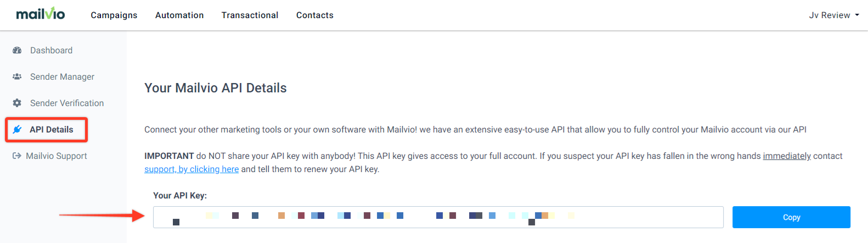
Task: Select the Dashboard label in the sidebar
Action: point(51,50)
